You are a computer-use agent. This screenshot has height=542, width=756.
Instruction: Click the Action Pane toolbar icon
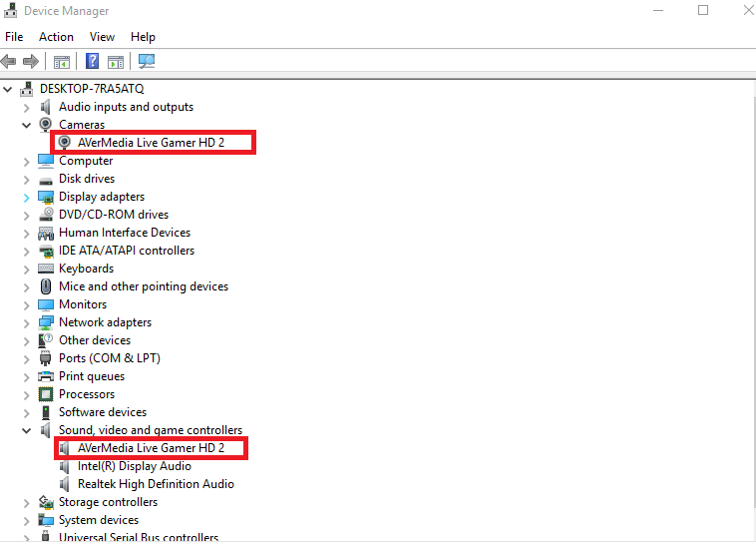pyautogui.click(x=116, y=62)
